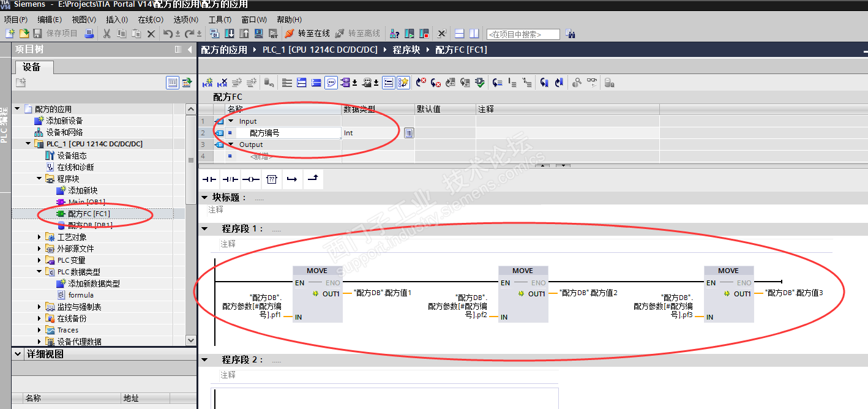Click OUT1 value "配方DB".配方值1
Viewport: 868px width, 409px height.
tap(383, 293)
